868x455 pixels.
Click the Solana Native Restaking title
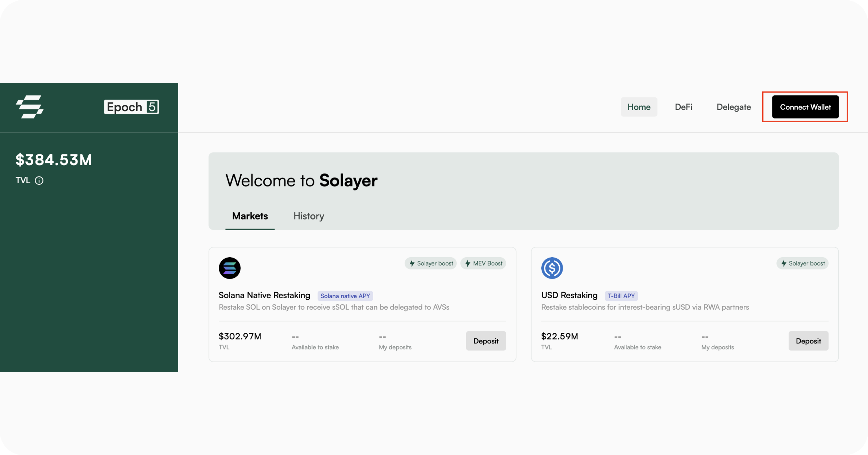[x=264, y=295]
